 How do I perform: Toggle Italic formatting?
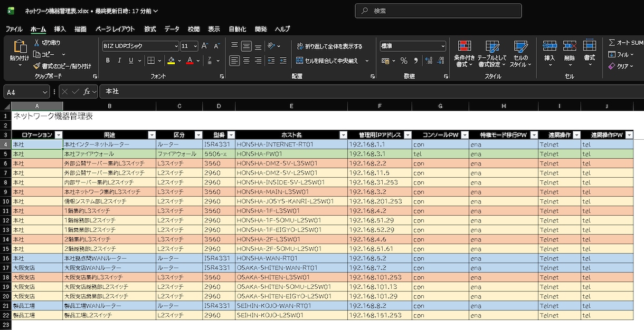coord(120,61)
